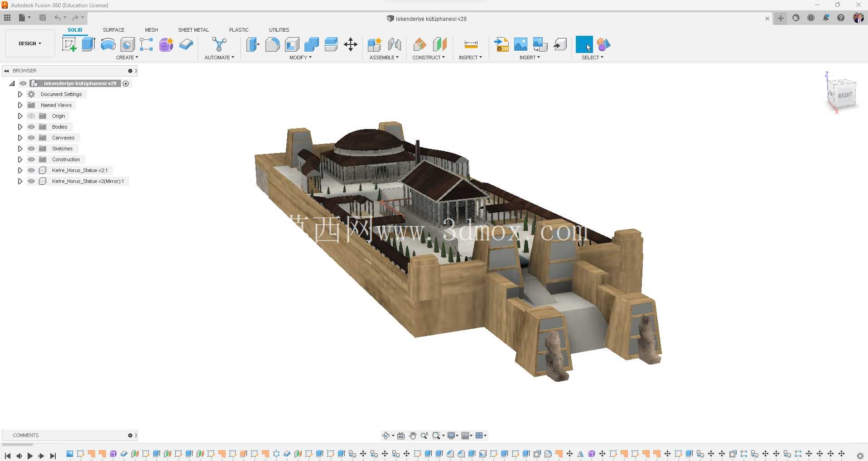Screen dimensions: 868x461
Task: Play the timeline animation
Action: pos(30,456)
